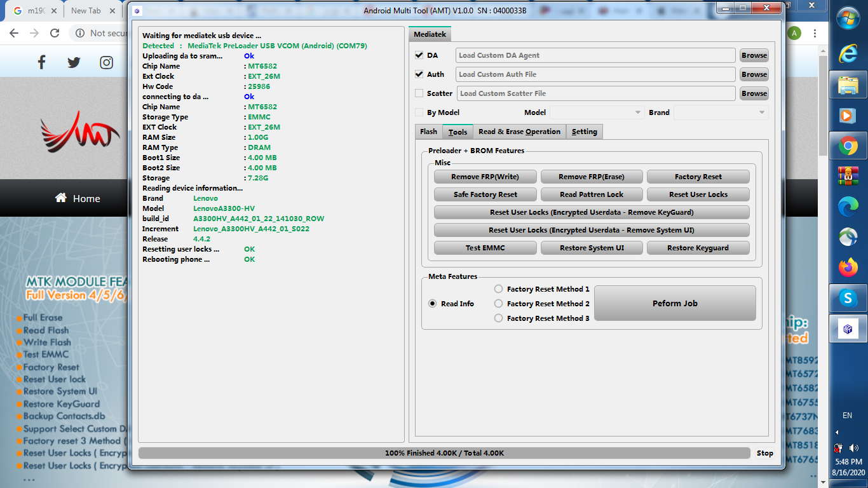868x488 pixels.
Task: Browse for a custom Auth file
Action: coord(754,74)
